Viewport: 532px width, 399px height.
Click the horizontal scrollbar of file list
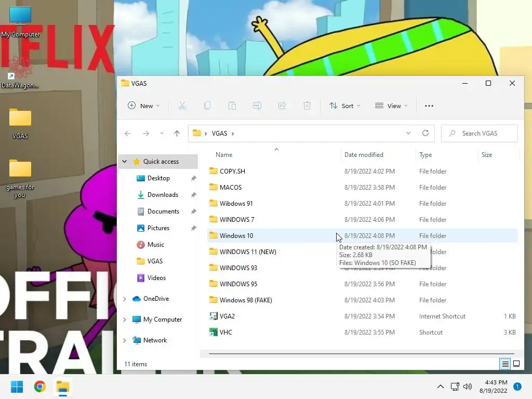362,353
